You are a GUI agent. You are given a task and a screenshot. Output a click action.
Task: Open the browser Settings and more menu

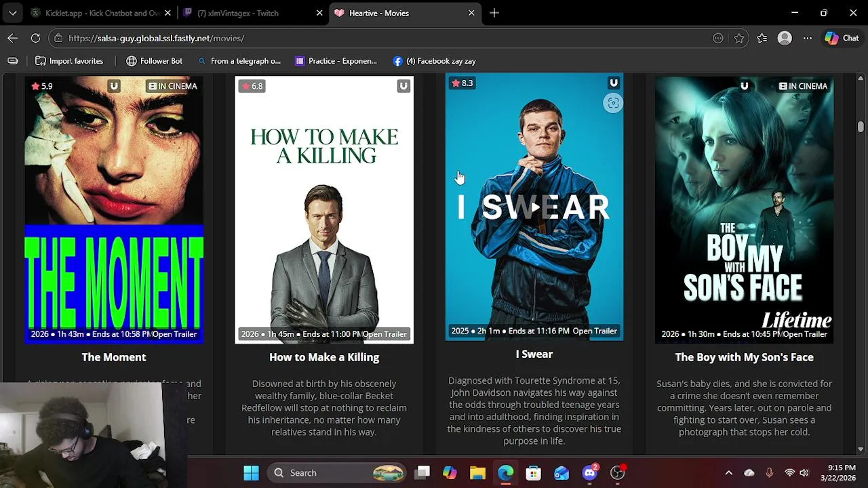click(x=807, y=39)
